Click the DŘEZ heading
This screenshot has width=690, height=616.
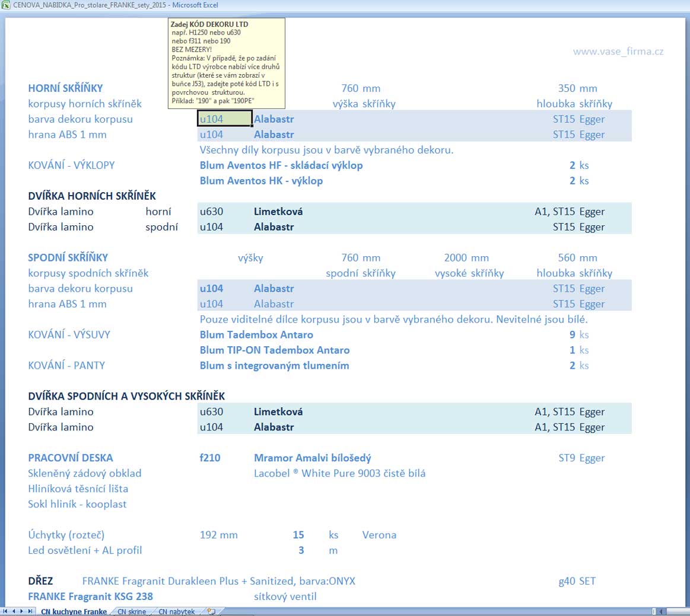click(40, 581)
